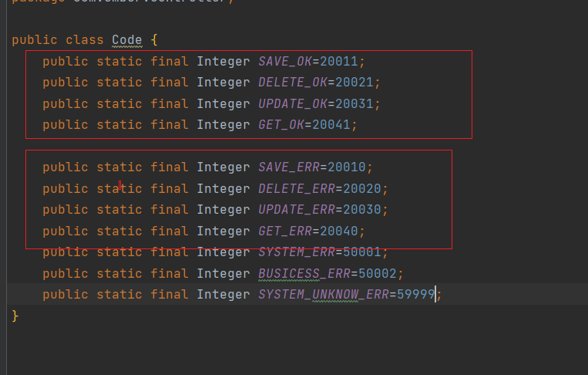Click the closing brace of the class
Image resolution: width=588 pixels, height=375 pixels.
[x=15, y=316]
